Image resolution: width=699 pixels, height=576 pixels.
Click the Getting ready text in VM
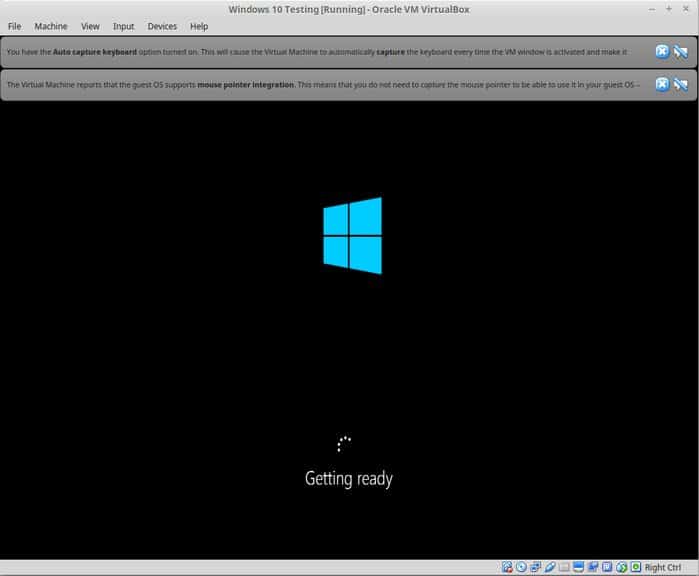(x=349, y=479)
